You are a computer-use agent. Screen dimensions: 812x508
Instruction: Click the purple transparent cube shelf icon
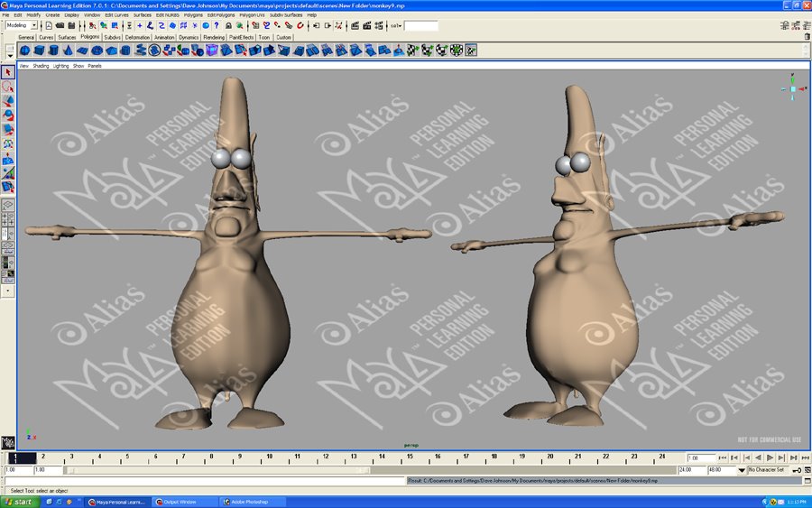212,51
